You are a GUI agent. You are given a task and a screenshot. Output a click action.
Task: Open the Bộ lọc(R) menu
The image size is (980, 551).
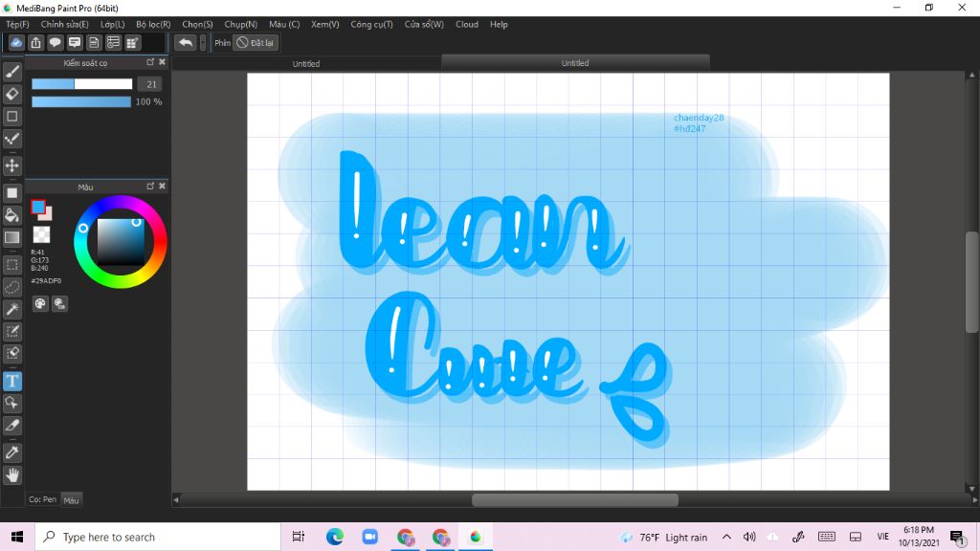coord(153,24)
